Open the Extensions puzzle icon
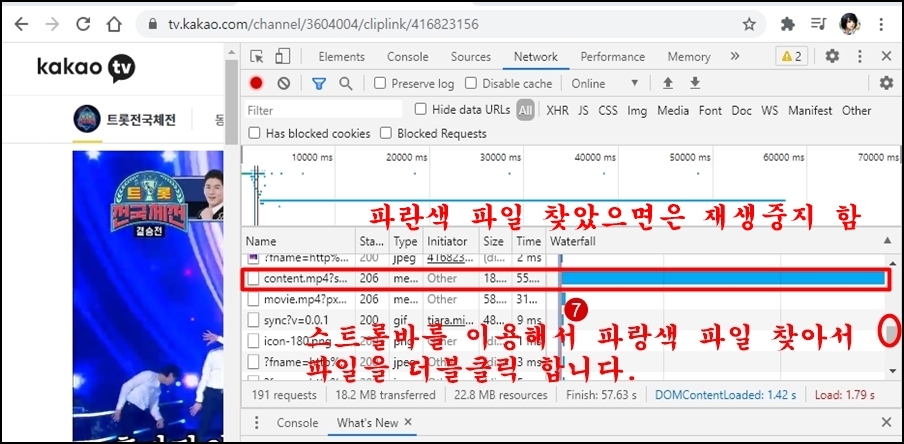Viewport: 904px width, 444px height. point(788,24)
